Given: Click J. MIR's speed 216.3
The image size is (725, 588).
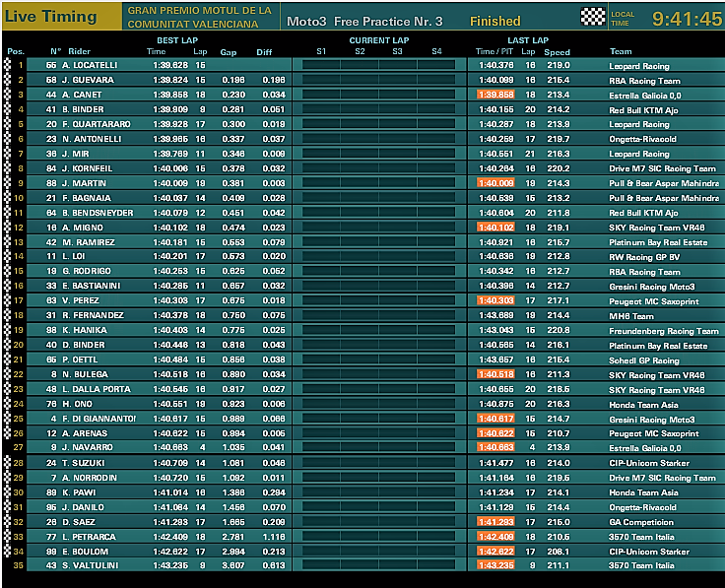Looking at the screenshot, I should click(x=559, y=154).
